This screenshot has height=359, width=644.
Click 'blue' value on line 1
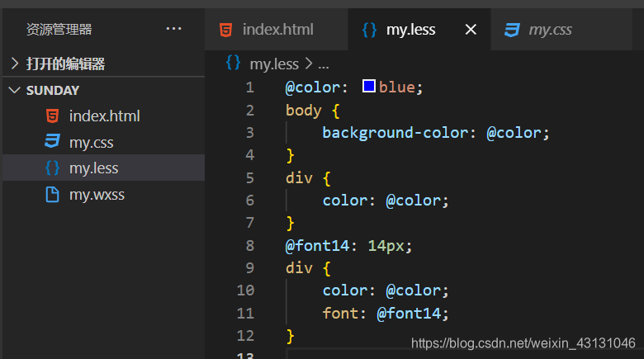397,87
